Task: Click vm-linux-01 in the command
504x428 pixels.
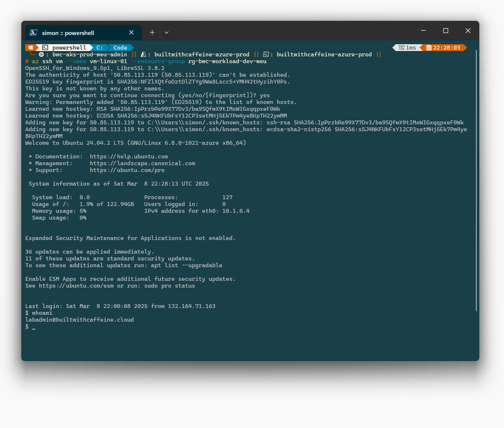Action: tap(108, 61)
